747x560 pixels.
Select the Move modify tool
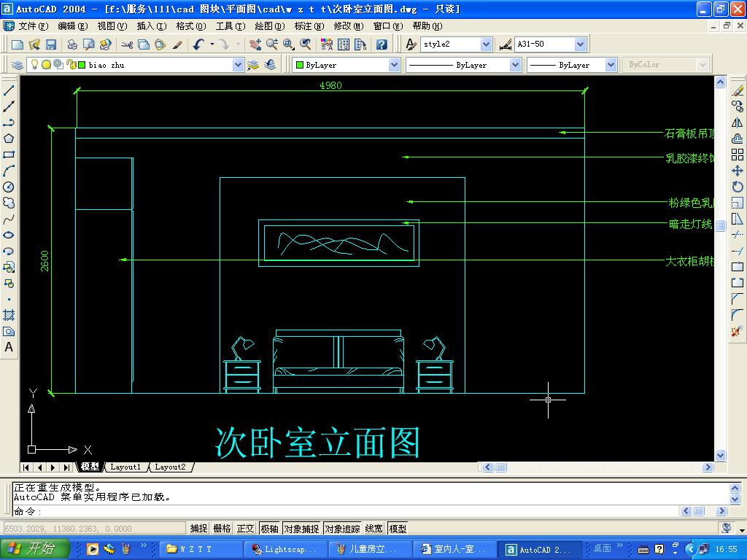pos(738,171)
